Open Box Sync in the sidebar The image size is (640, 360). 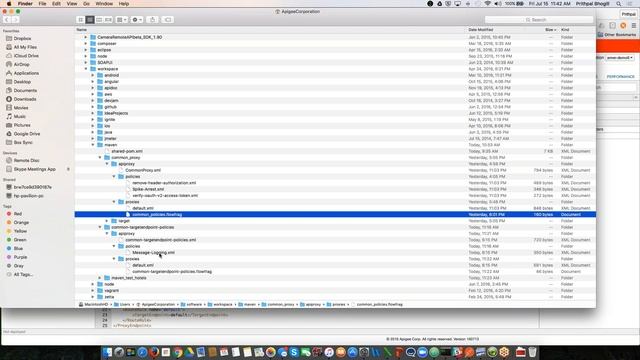[x=23, y=142]
